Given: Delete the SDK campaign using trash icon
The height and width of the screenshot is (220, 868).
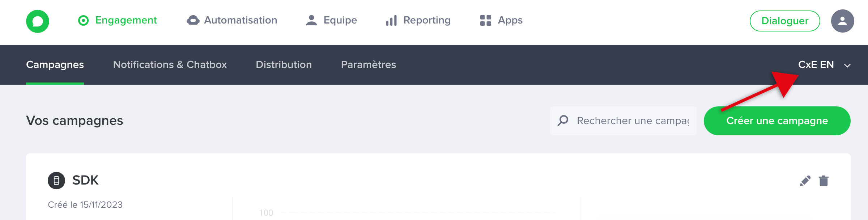Looking at the screenshot, I should pos(824,181).
